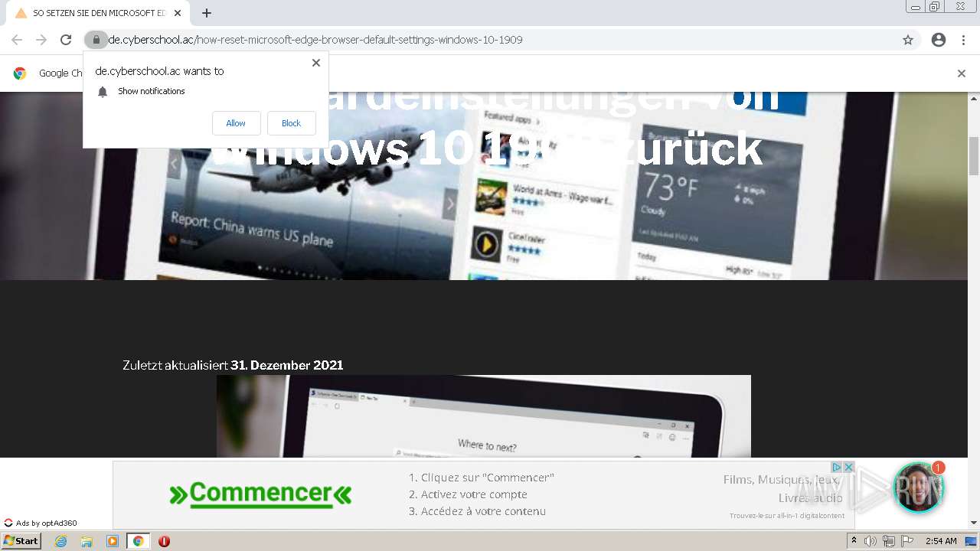This screenshot has height=551, width=980.
Task: Open the Action Center flag icon
Action: pyautogui.click(x=907, y=541)
